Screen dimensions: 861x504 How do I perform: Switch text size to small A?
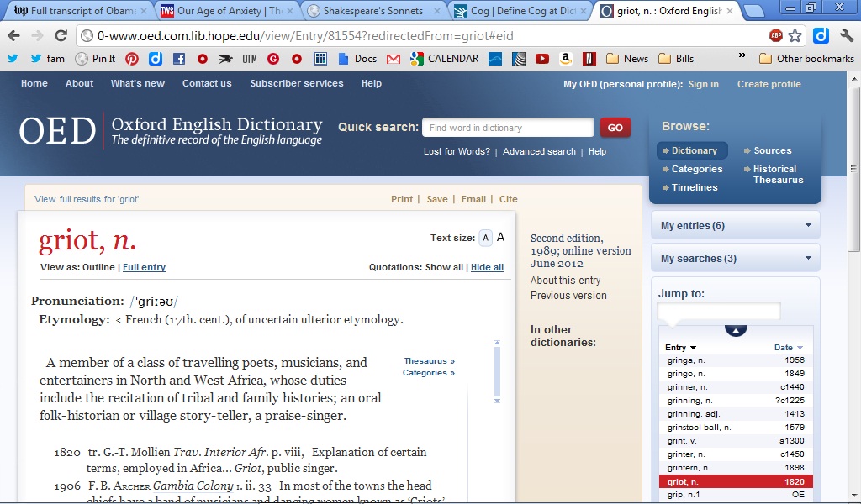[485, 238]
